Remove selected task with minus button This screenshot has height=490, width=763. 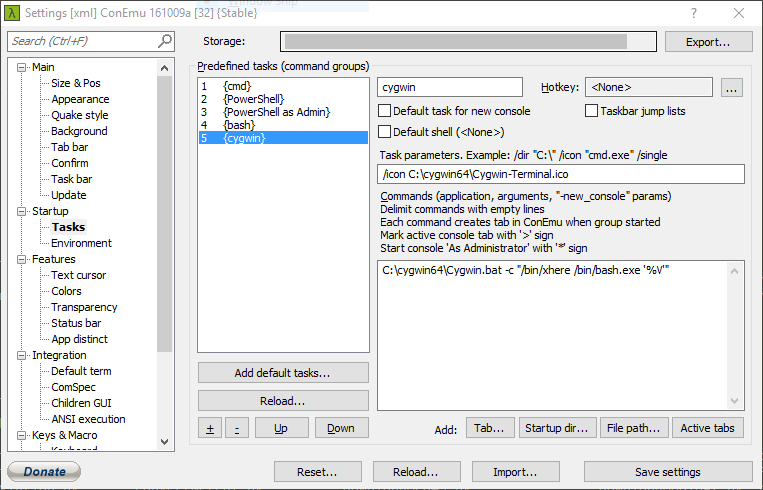237,428
